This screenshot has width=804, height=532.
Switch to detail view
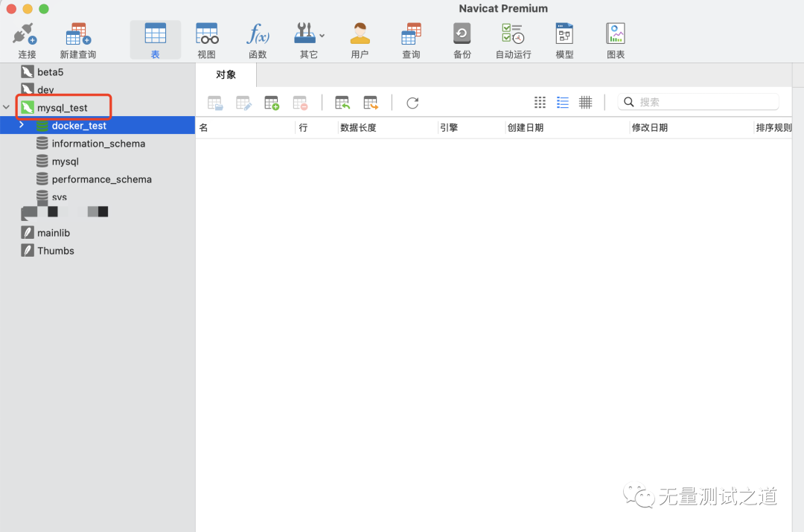(585, 103)
